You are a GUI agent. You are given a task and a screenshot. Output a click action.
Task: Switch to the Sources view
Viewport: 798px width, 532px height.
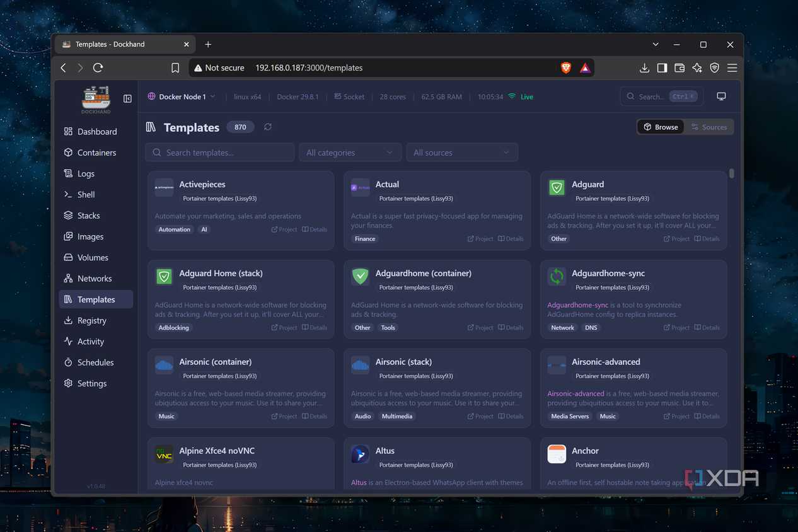pos(709,127)
